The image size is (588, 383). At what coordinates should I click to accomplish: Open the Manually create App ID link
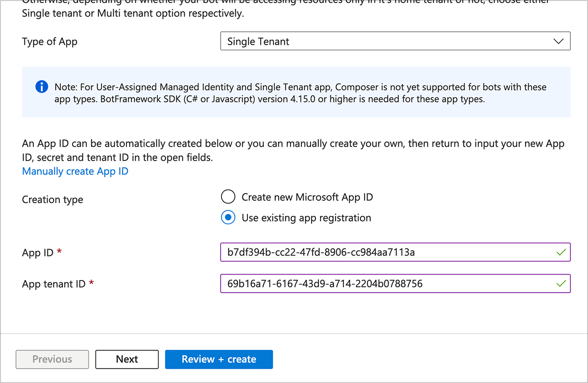(75, 171)
